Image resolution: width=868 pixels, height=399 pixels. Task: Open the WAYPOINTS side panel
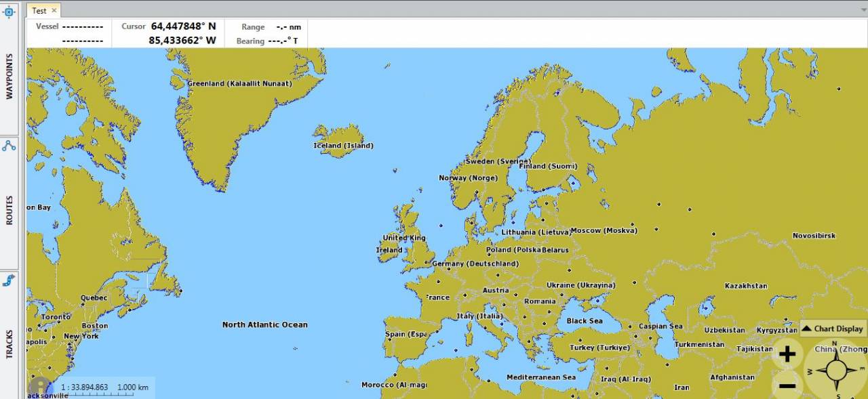9,77
